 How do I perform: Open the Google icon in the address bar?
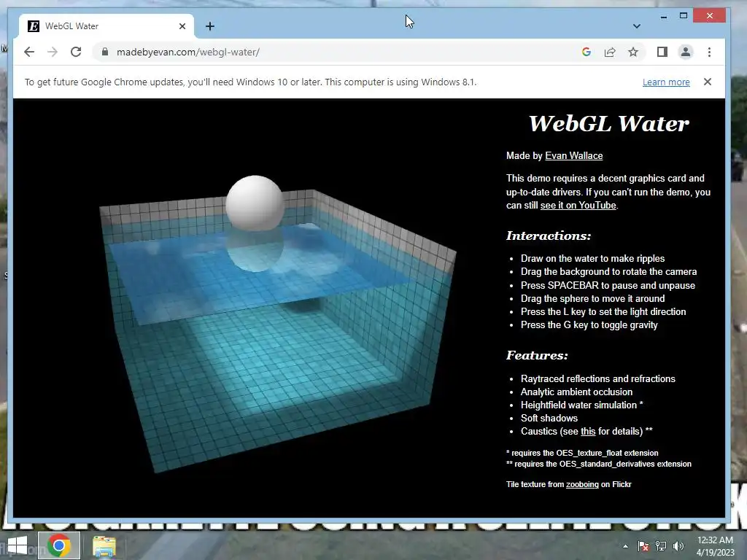(587, 52)
